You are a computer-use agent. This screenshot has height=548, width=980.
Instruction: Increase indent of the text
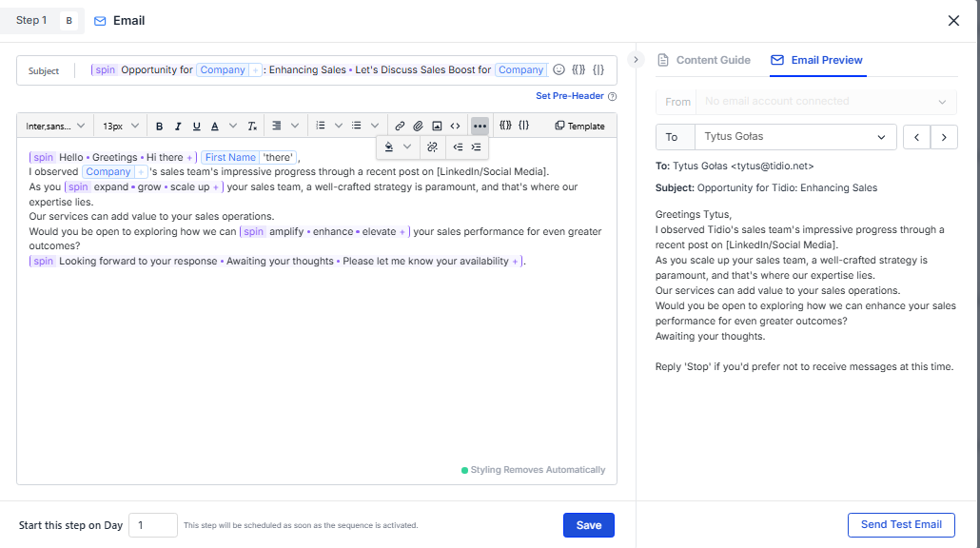tap(477, 147)
